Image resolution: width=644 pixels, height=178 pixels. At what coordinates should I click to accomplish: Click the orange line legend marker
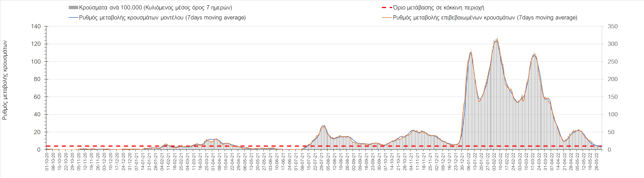pyautogui.click(x=387, y=18)
